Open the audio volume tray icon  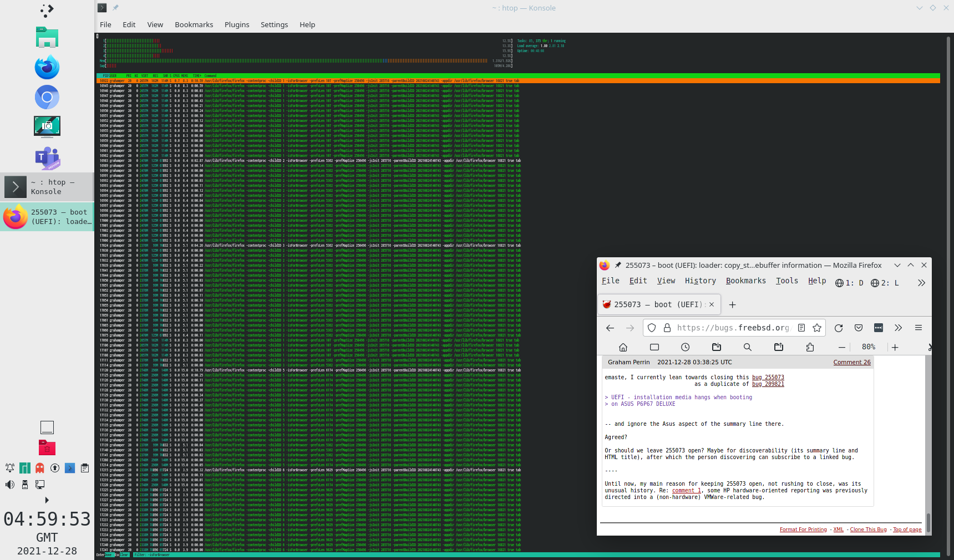(10, 485)
